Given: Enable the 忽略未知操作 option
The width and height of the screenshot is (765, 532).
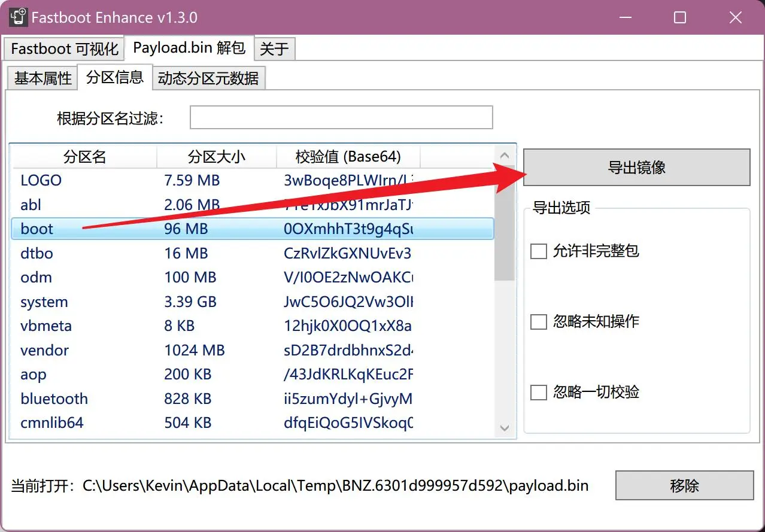Looking at the screenshot, I should (x=539, y=322).
